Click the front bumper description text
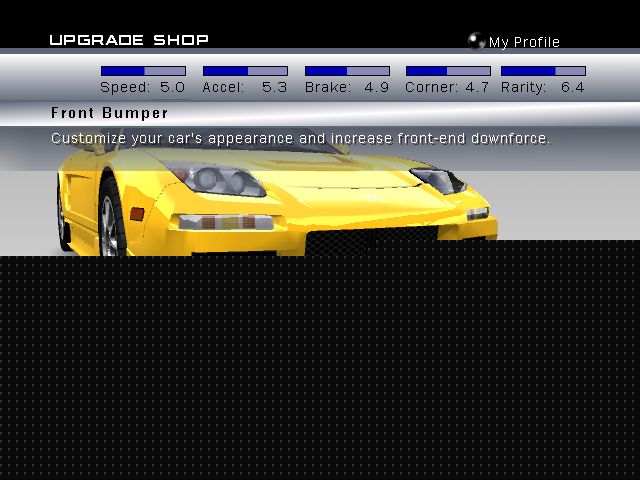This screenshot has width=640, height=480. pos(300,138)
